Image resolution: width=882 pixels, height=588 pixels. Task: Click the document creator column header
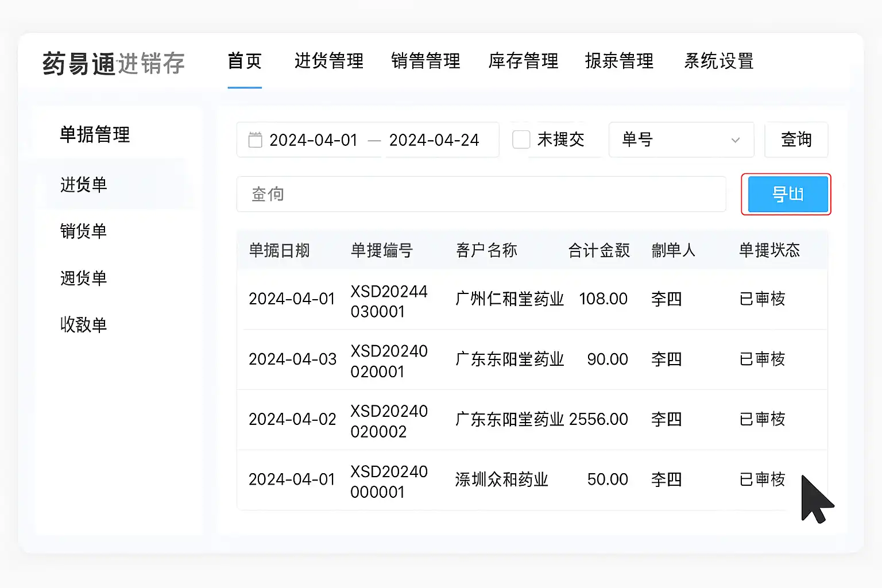point(674,250)
